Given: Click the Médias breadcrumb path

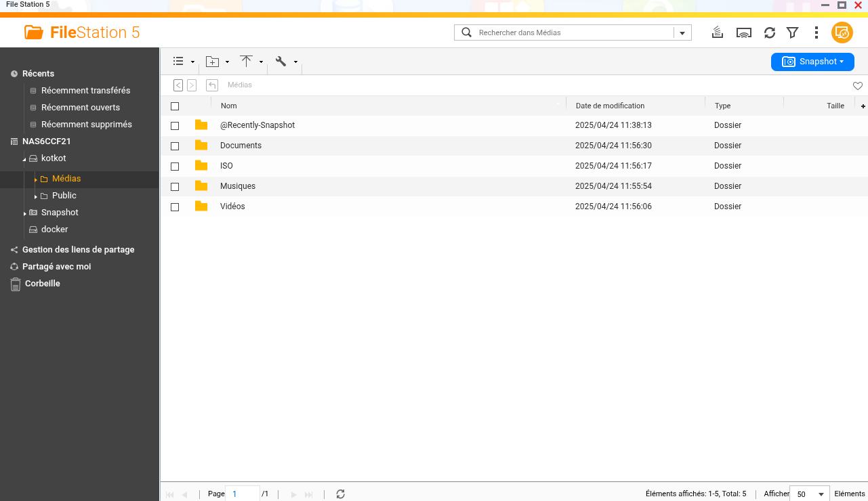Looking at the screenshot, I should click(240, 85).
